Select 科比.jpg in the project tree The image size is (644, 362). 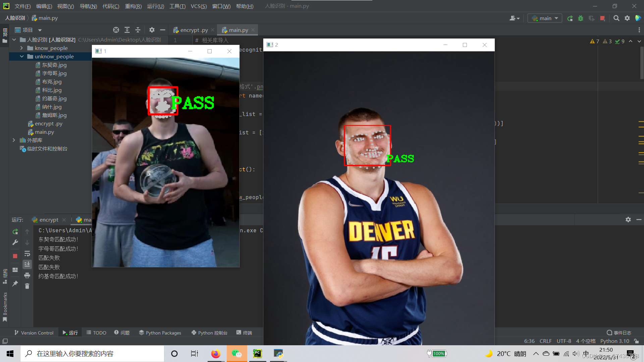49,90
